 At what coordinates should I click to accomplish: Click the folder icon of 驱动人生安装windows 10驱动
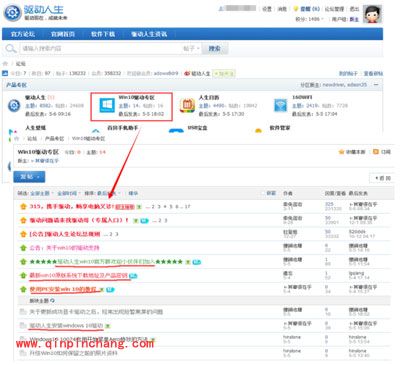(23, 325)
